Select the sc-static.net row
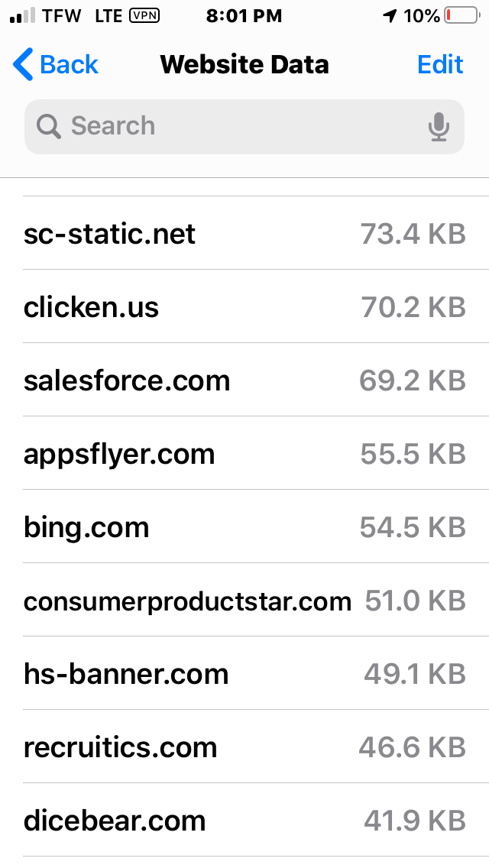The image size is (489, 868). tap(244, 233)
